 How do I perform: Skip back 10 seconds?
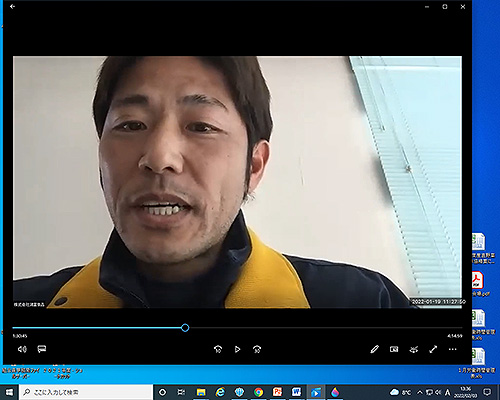click(x=218, y=349)
